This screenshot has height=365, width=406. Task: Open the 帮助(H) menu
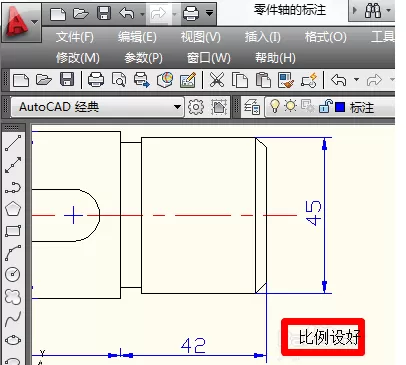275,58
